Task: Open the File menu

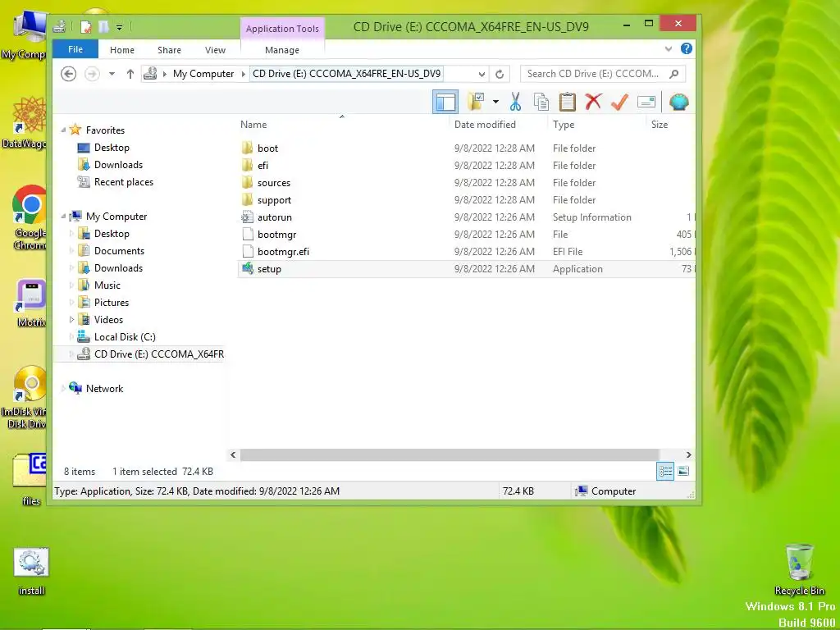Action: (75, 49)
